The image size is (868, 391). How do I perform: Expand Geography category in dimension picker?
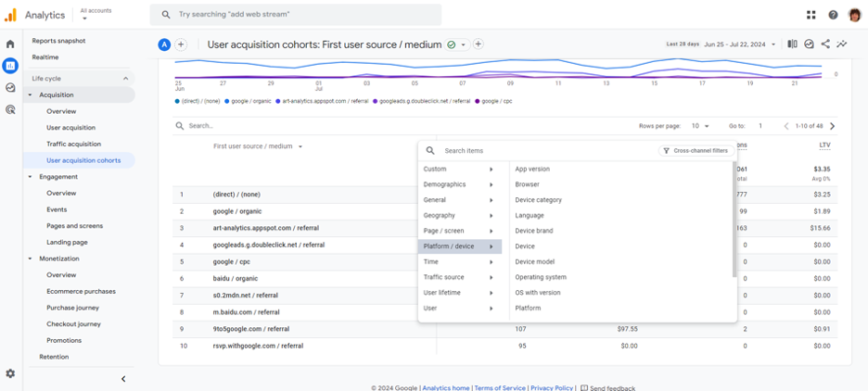(x=459, y=216)
